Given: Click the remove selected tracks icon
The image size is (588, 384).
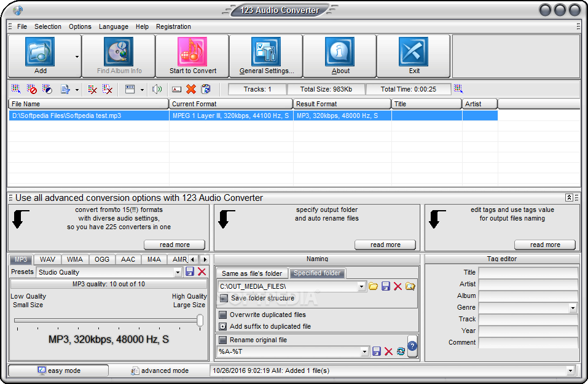Looking at the screenshot, I should [92, 89].
